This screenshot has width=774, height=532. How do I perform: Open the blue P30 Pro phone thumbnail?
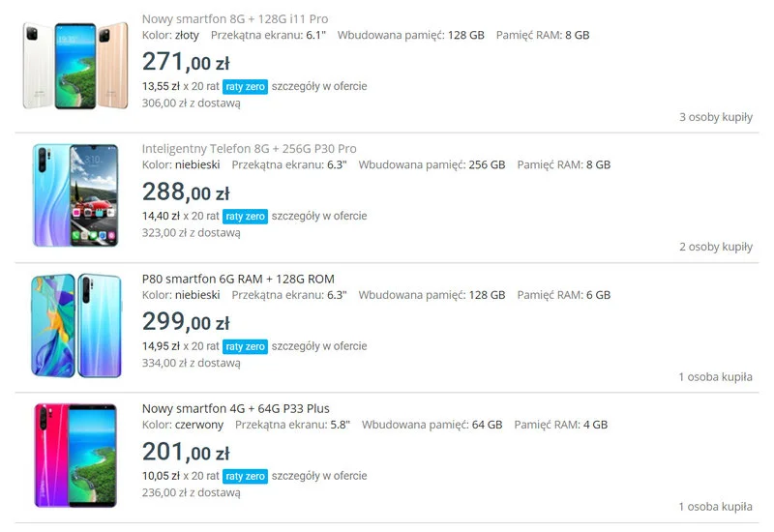(x=74, y=193)
